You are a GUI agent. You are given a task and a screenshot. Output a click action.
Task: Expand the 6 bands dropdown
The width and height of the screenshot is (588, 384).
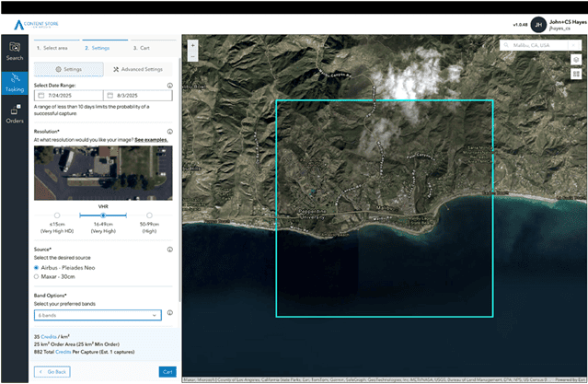[98, 315]
